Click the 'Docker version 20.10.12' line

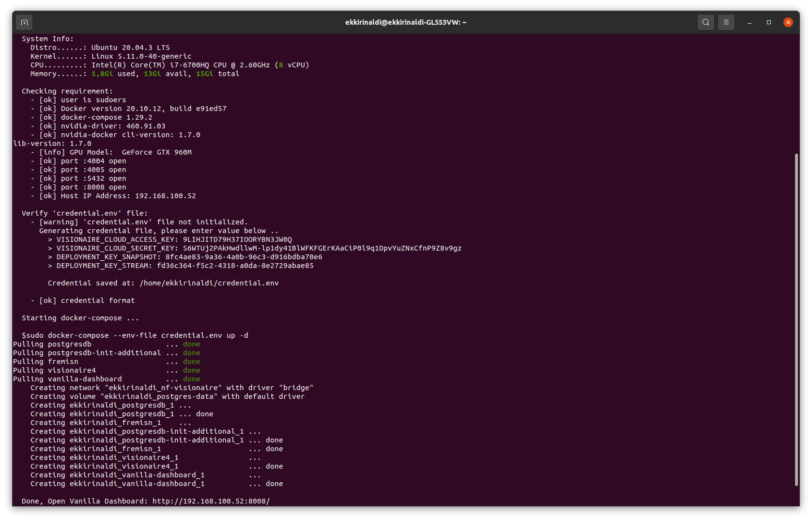128,109
